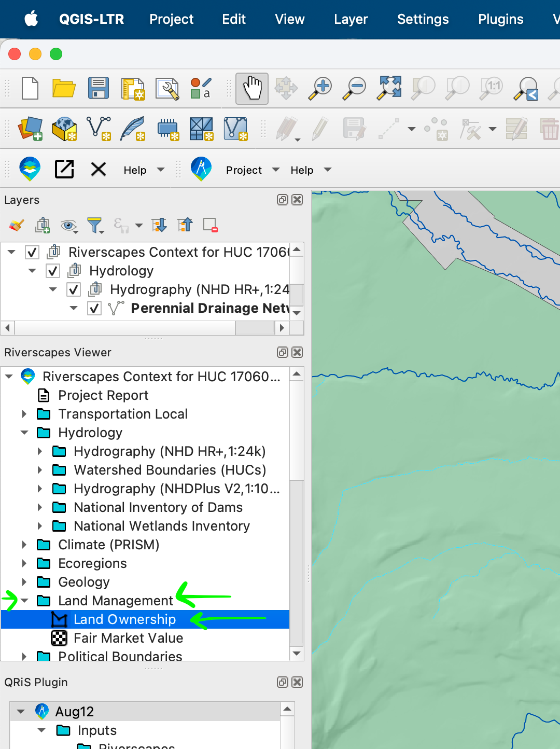The image size is (560, 749).
Task: Open the QRiS Project dropdown button
Action: [253, 170]
